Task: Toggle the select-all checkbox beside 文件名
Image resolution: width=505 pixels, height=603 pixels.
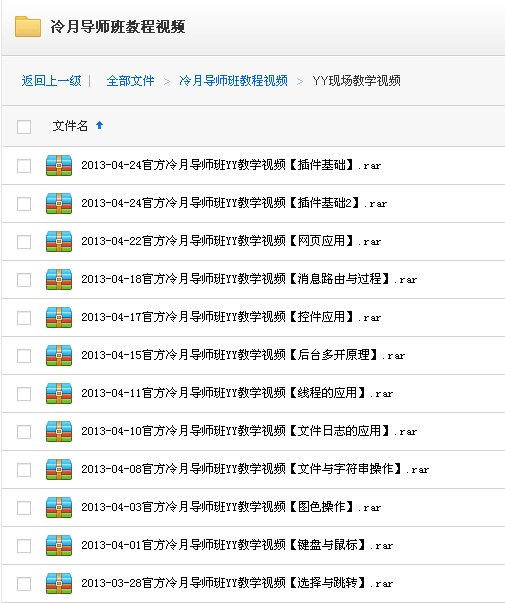Action: coord(24,127)
